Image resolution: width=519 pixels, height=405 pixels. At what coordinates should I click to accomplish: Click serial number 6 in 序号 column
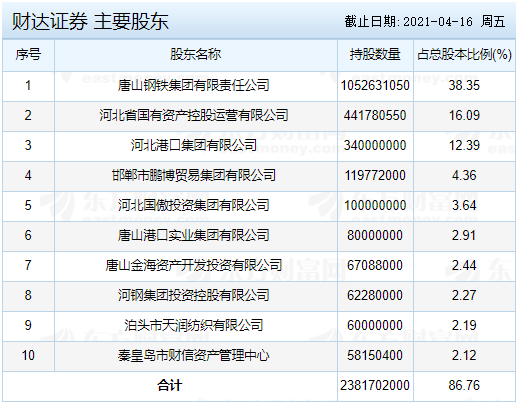click(x=28, y=235)
